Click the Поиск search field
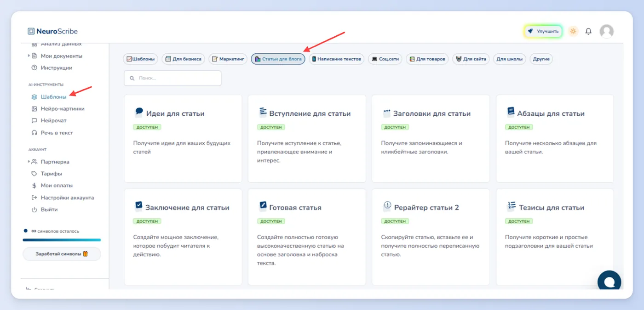 172,78
